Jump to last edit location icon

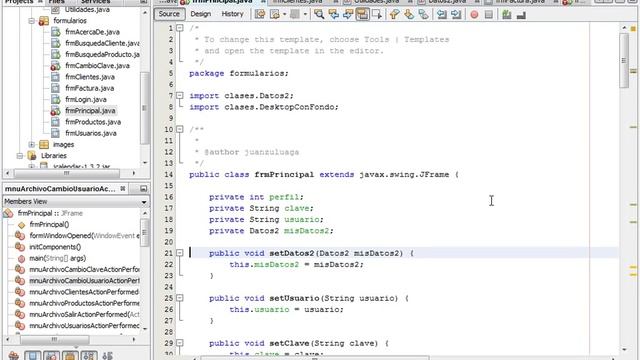pos(260,15)
